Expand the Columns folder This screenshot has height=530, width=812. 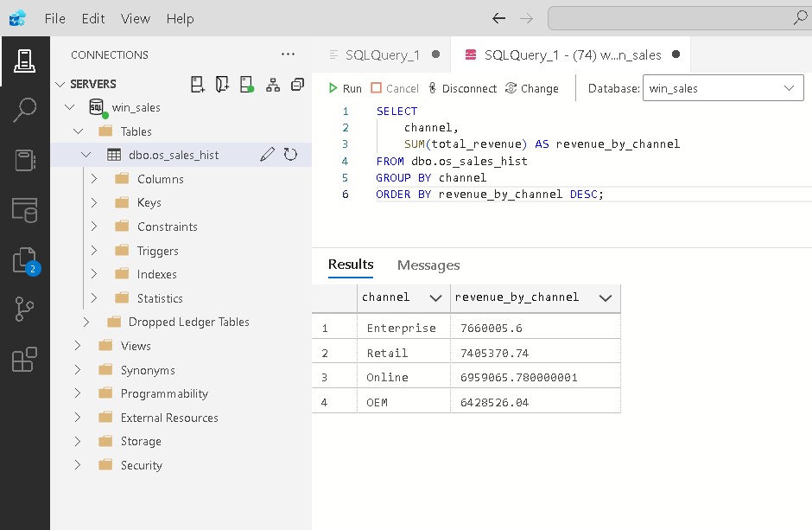pos(94,179)
